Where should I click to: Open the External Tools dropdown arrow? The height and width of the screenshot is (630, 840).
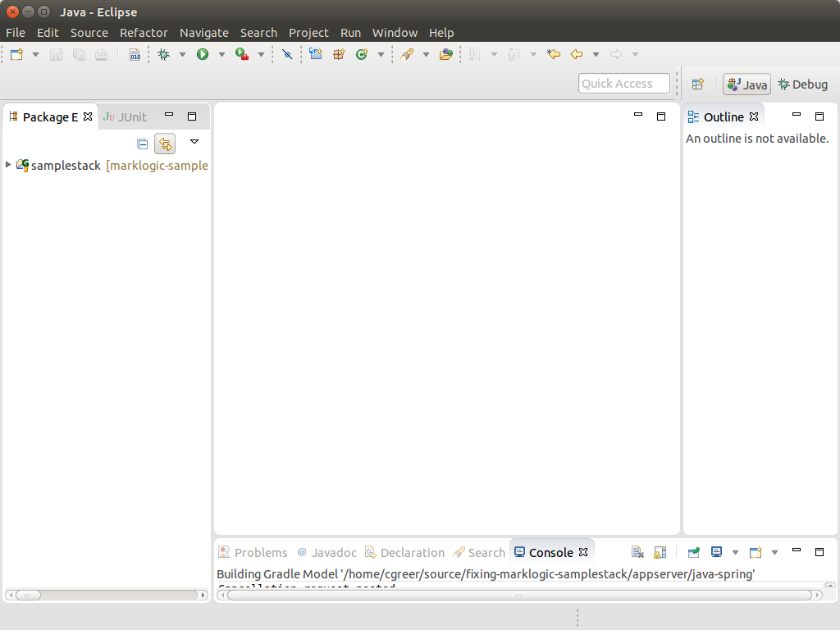click(261, 54)
